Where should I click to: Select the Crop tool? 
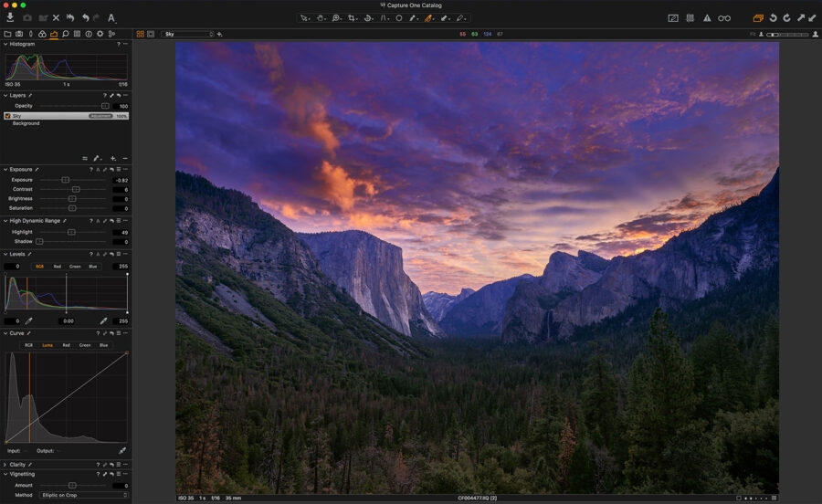[353, 18]
